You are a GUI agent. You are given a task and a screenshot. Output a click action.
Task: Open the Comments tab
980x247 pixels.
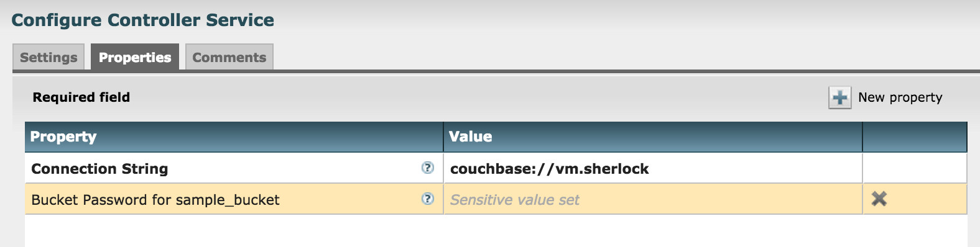pyautogui.click(x=229, y=57)
